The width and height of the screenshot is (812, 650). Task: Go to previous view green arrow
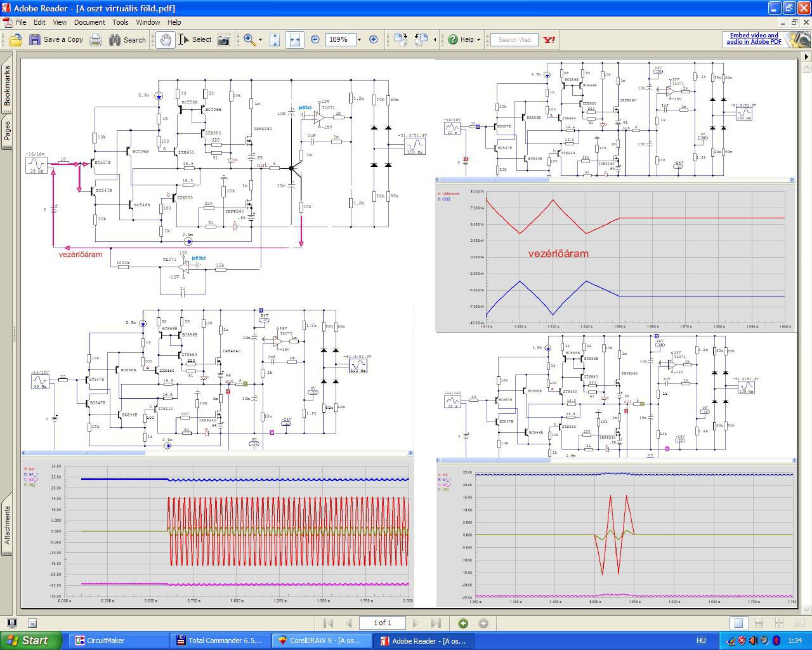[463, 623]
